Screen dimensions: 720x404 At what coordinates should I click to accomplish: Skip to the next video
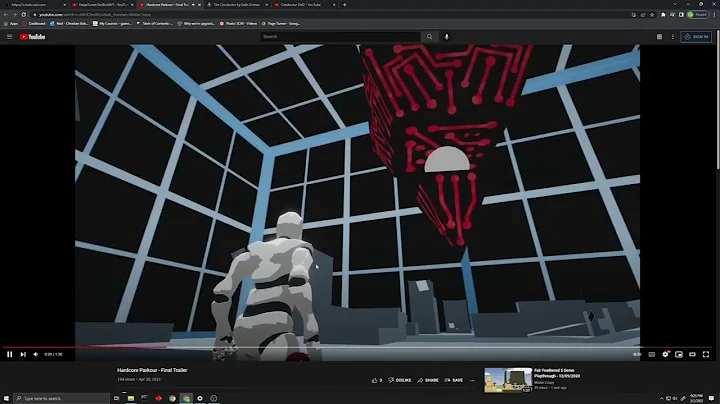pyautogui.click(x=23, y=354)
